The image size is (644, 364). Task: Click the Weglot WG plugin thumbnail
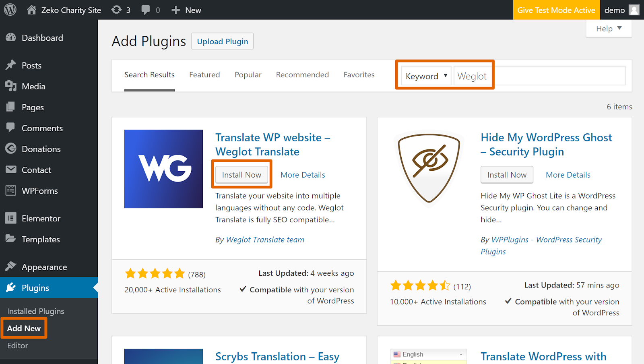163,169
